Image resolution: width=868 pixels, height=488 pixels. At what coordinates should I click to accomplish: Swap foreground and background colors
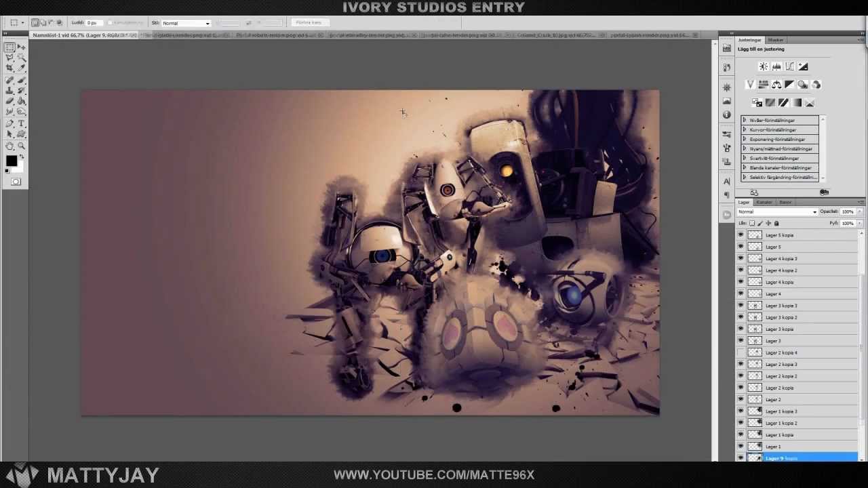(21, 157)
